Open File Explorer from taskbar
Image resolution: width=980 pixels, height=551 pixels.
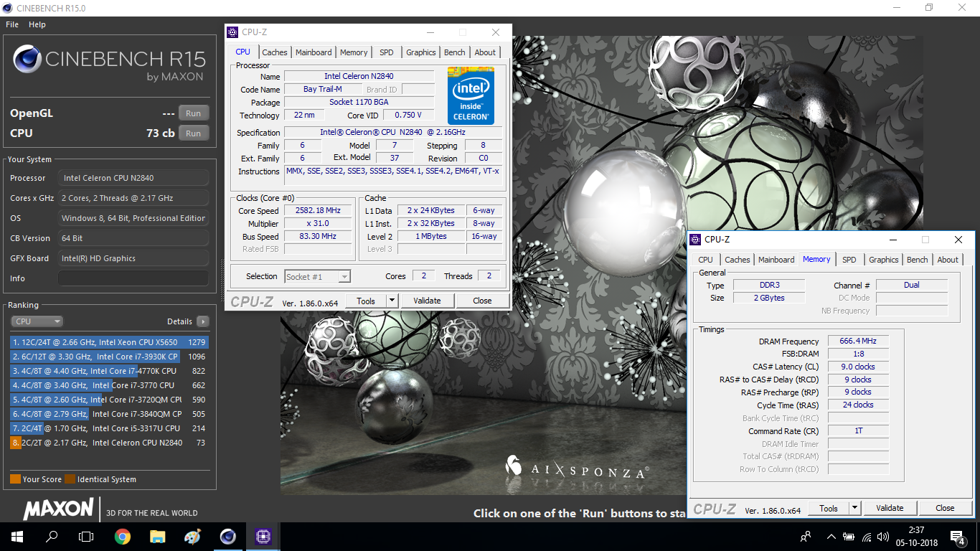(x=158, y=536)
